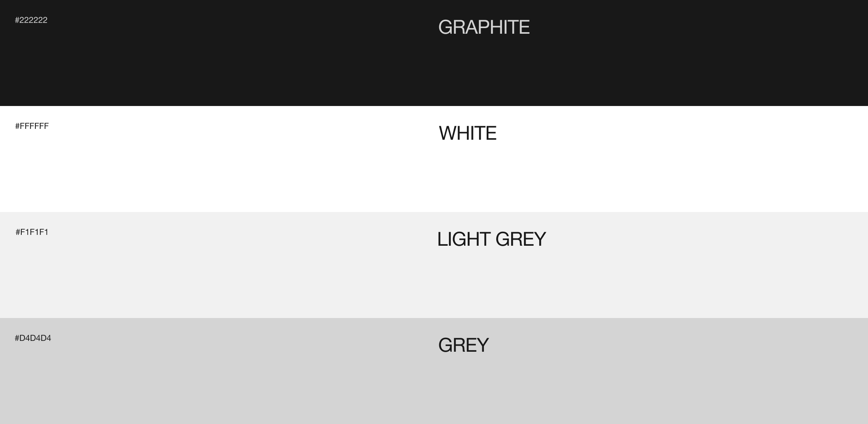
Task: Click the LIGHT GREY heading text
Action: 491,239
